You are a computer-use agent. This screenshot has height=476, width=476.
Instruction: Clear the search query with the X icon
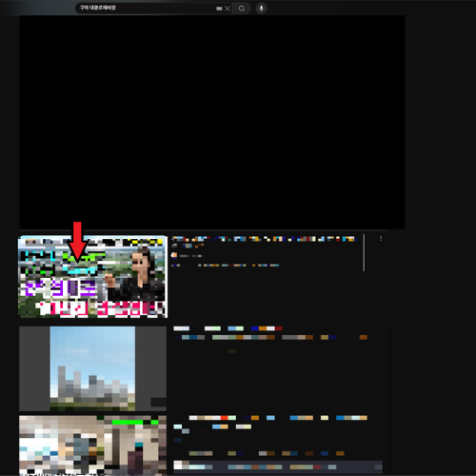pos(228,9)
